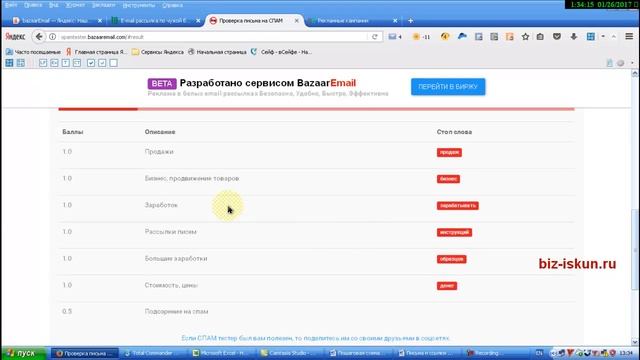Click the 'Продажи' description cell
Screen dimensions: 640x360
[x=159, y=151]
